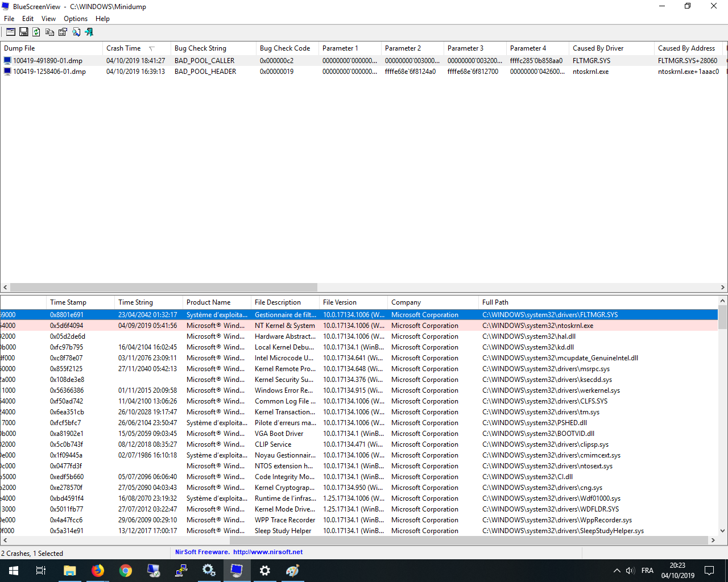Click the Save Selected Items floppy icon
Viewport: 728px width, 582px height.
point(24,32)
